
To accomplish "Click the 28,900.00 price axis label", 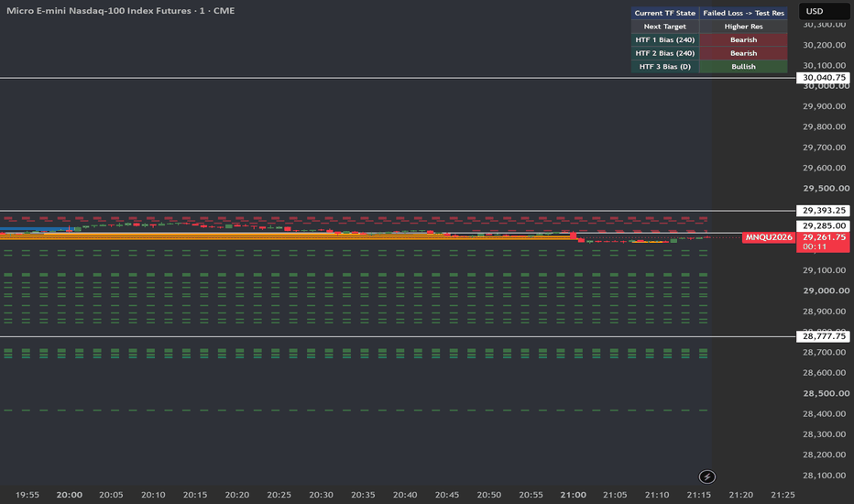I will [824, 312].
